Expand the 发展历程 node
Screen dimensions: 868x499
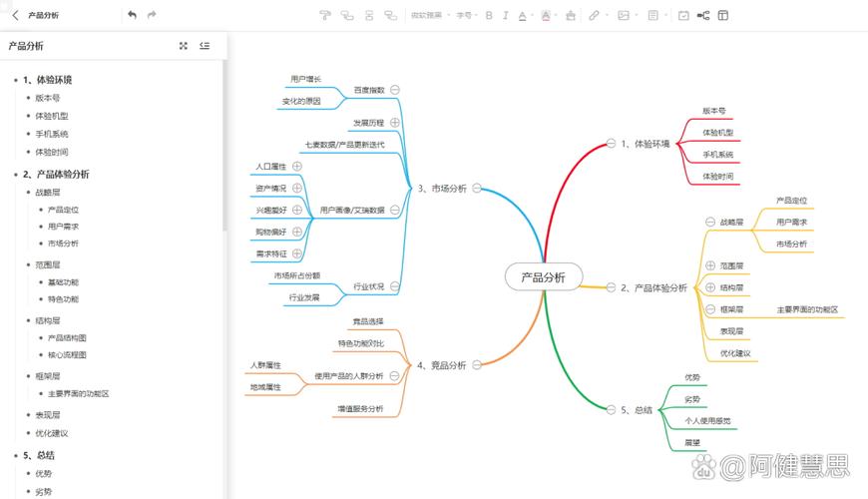coord(395,123)
